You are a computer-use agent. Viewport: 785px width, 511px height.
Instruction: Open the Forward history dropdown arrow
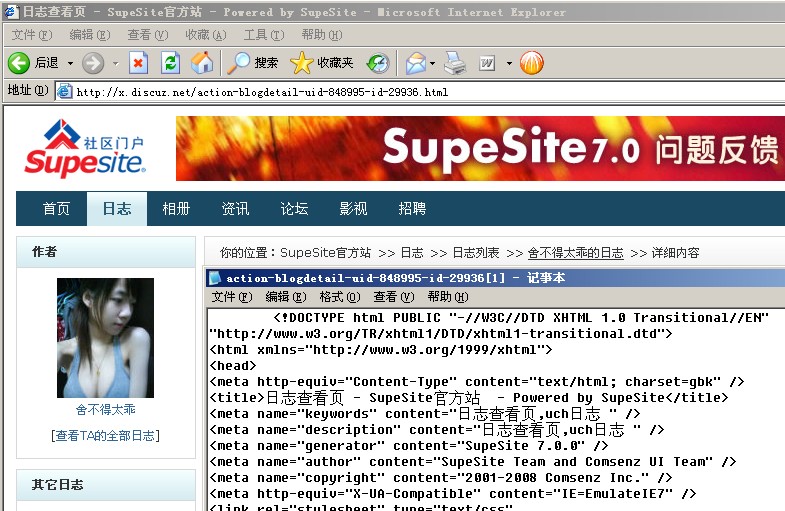[116, 64]
